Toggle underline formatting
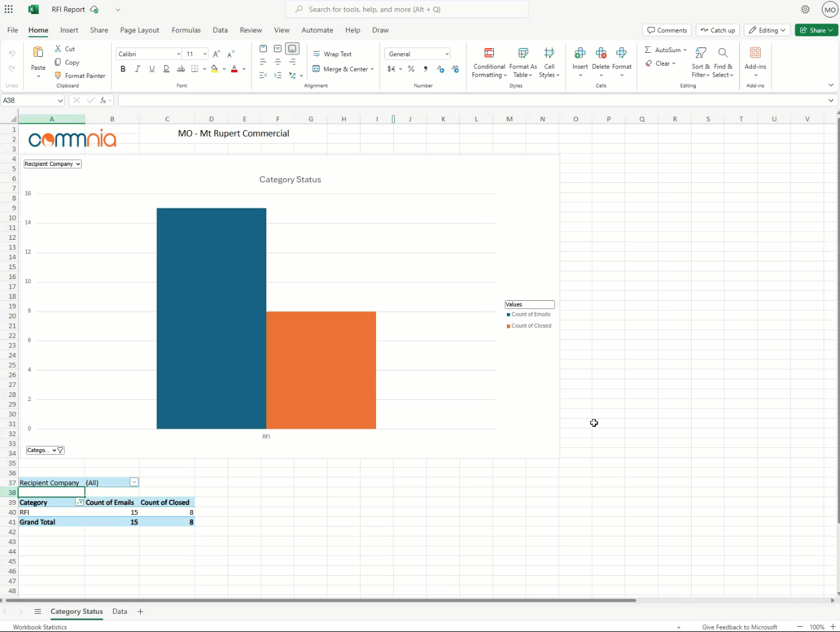Screen dimensions: 840x632 [152, 69]
